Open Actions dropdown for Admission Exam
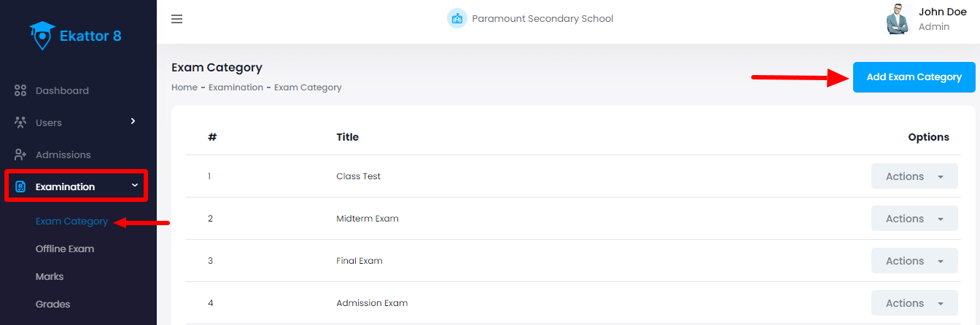The image size is (980, 325). 914,303
